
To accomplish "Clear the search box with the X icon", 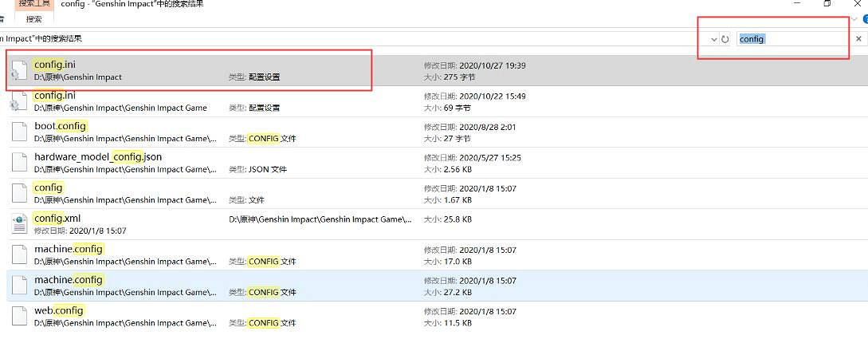I will 858,38.
